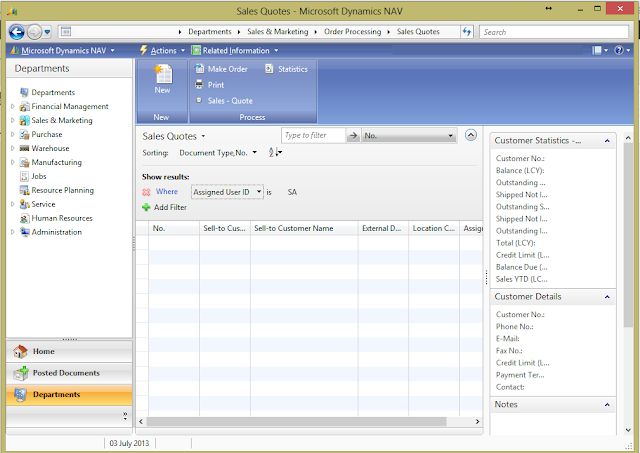Click the 03 July 2013 status bar date

coord(129,443)
